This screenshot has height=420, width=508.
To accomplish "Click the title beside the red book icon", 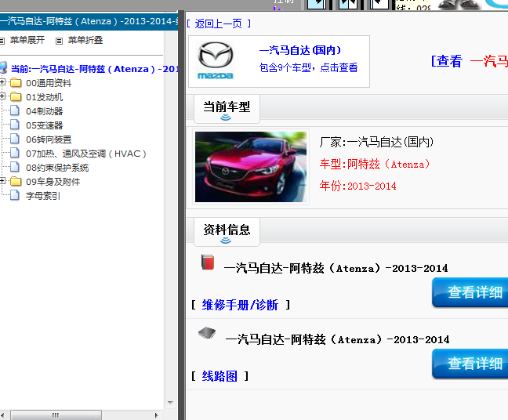I will point(336,268).
